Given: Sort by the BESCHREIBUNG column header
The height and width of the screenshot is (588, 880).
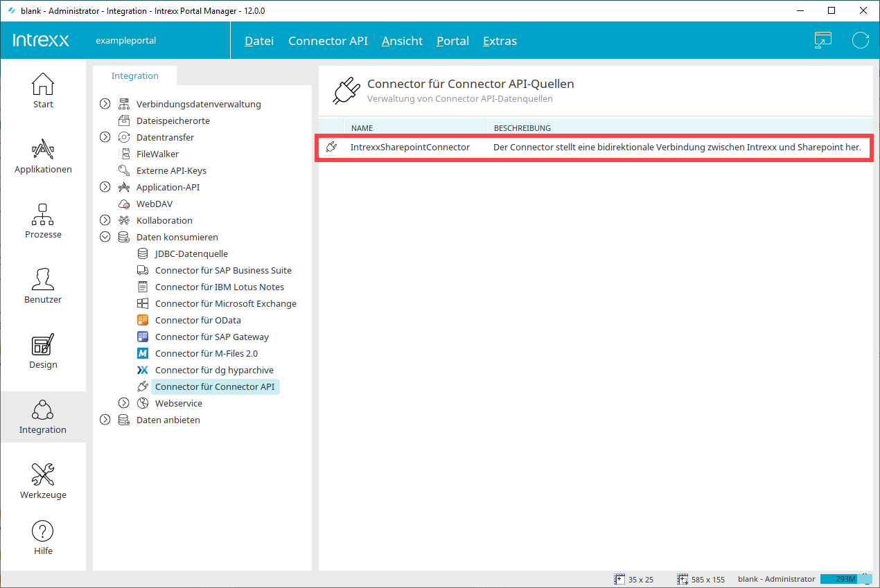Looking at the screenshot, I should [x=679, y=127].
